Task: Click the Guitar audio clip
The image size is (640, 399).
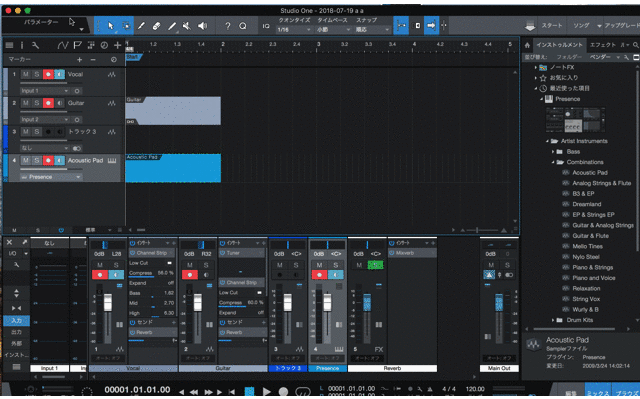Action: click(173, 111)
